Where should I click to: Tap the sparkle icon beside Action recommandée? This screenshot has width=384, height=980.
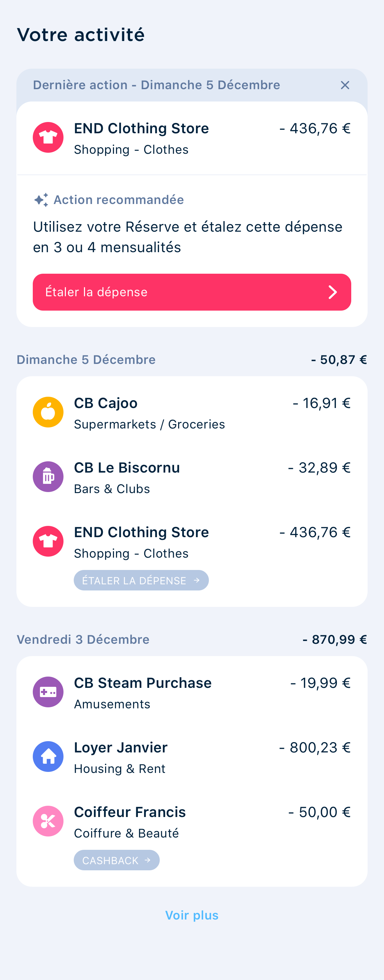point(41,200)
